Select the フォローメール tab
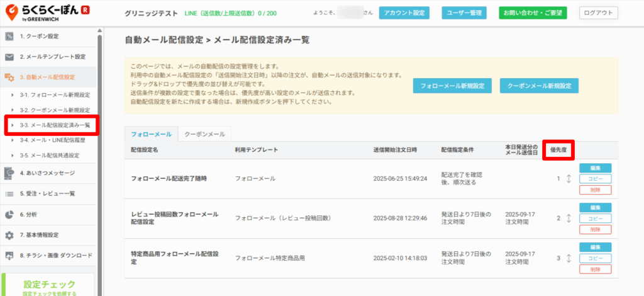 click(x=151, y=134)
